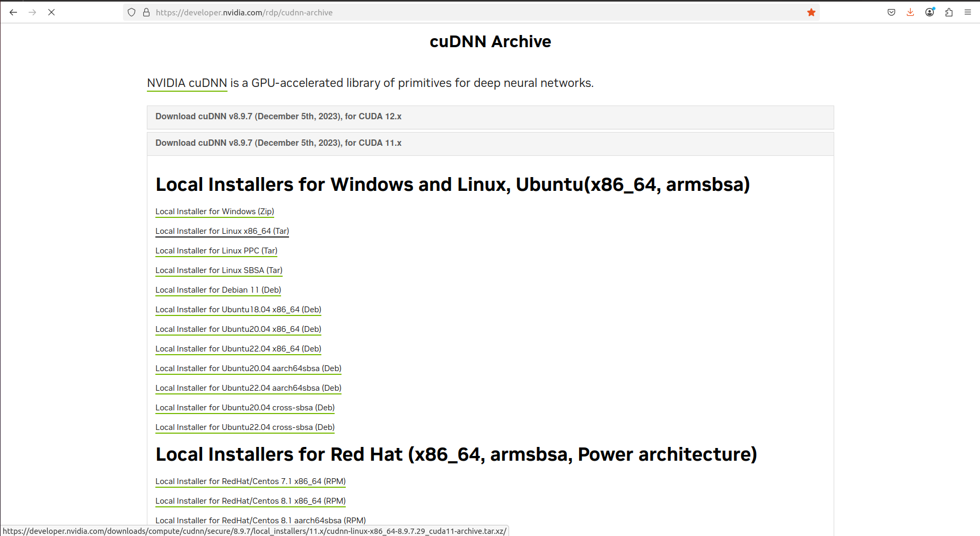Click the Windows and Linux installers heading

tap(452, 184)
